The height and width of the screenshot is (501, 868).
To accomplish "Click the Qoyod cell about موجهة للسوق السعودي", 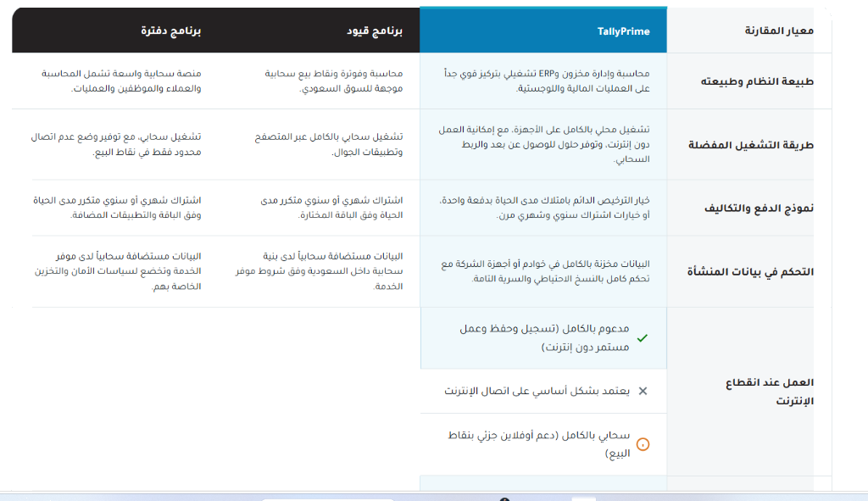I will (319, 81).
